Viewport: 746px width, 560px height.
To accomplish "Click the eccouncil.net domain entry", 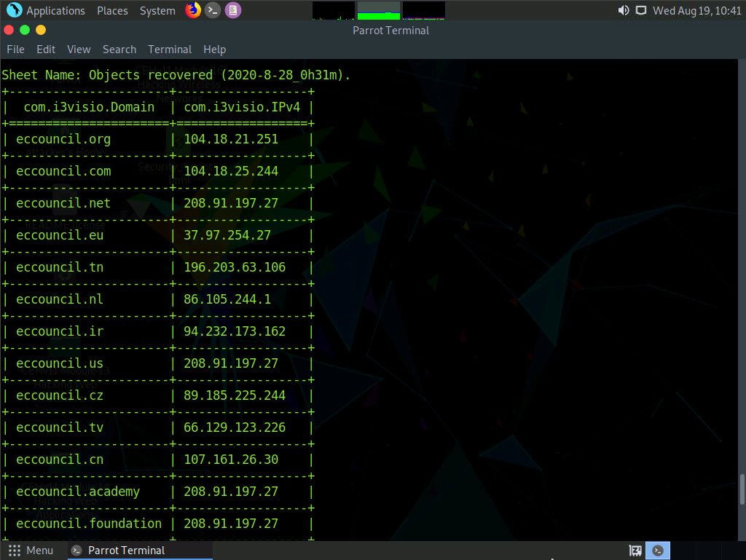I will 63,203.
